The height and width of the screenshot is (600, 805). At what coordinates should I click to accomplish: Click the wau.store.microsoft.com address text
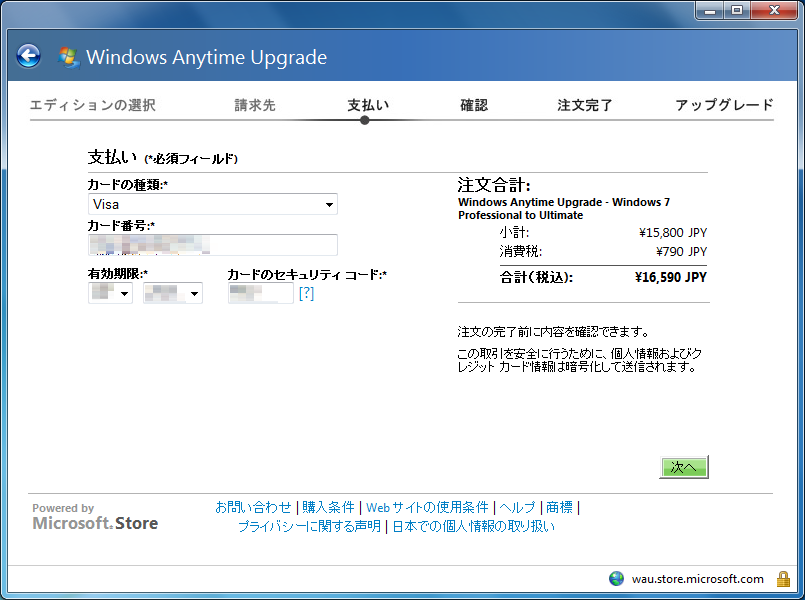[x=698, y=578]
